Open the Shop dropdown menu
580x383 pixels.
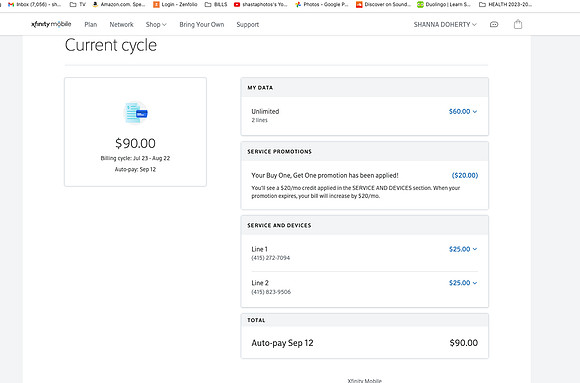[x=156, y=24]
